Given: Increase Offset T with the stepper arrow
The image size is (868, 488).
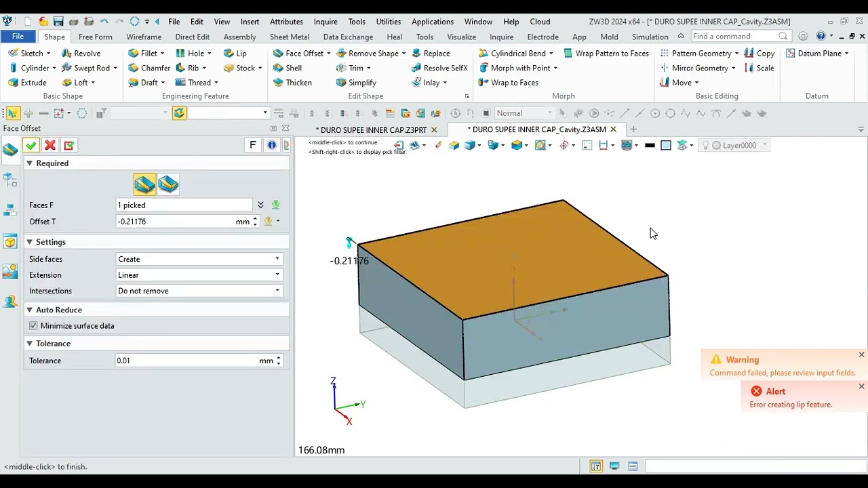Looking at the screenshot, I should tap(255, 218).
